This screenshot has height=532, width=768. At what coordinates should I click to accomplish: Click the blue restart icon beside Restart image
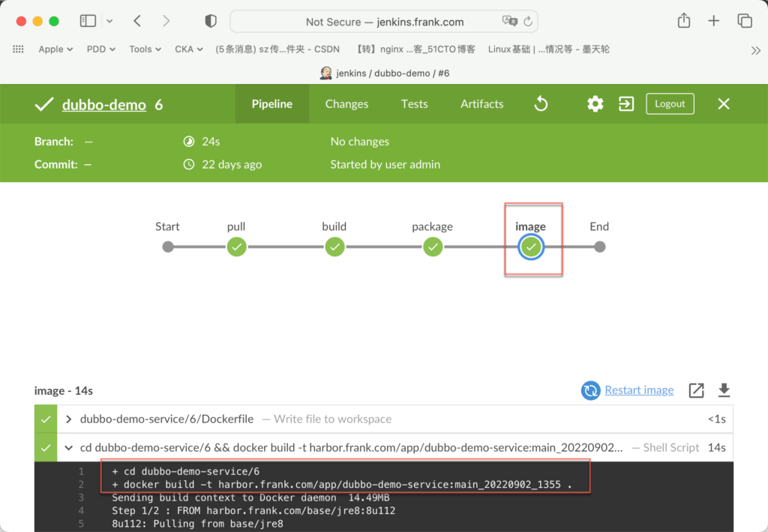click(591, 390)
